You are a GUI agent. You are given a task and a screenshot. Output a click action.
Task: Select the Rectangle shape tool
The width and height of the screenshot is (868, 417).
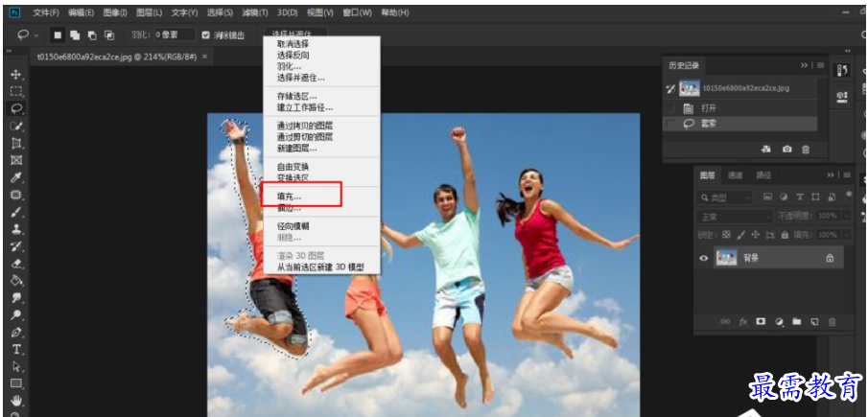(x=16, y=382)
